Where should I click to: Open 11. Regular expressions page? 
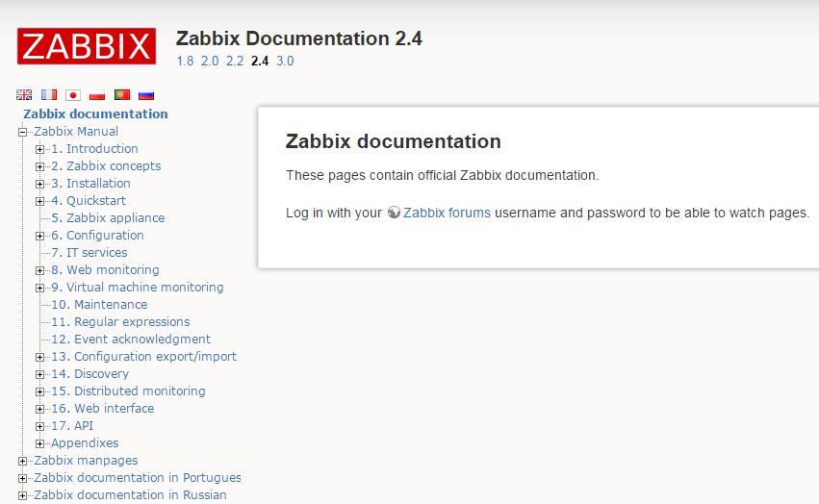coord(120,321)
